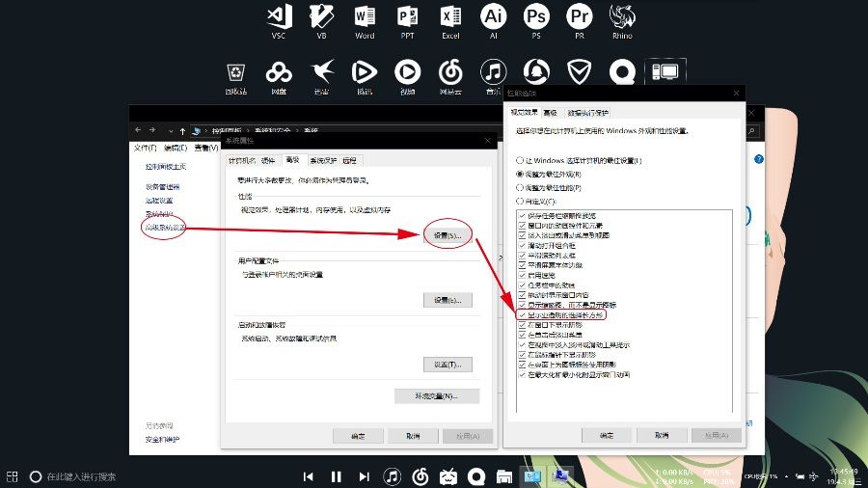Launch the 网易云 desktop icon

pyautogui.click(x=450, y=77)
